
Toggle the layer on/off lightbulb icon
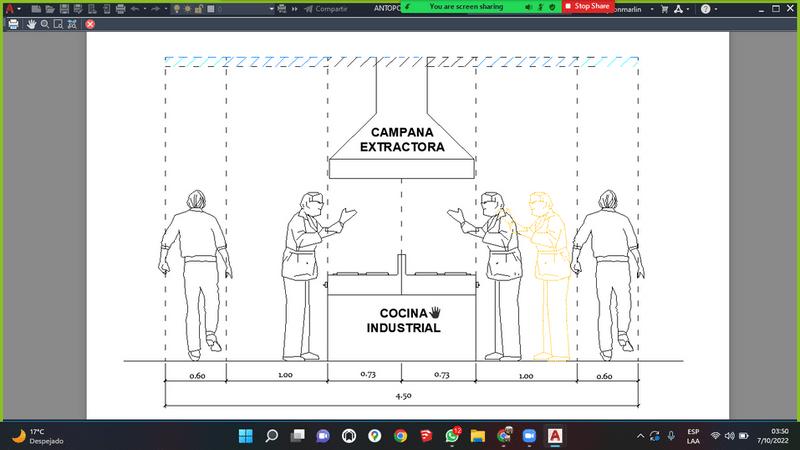click(x=177, y=9)
